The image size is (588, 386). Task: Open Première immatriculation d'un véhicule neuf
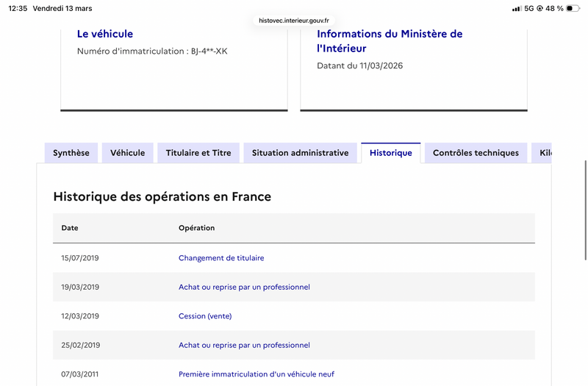tap(257, 374)
